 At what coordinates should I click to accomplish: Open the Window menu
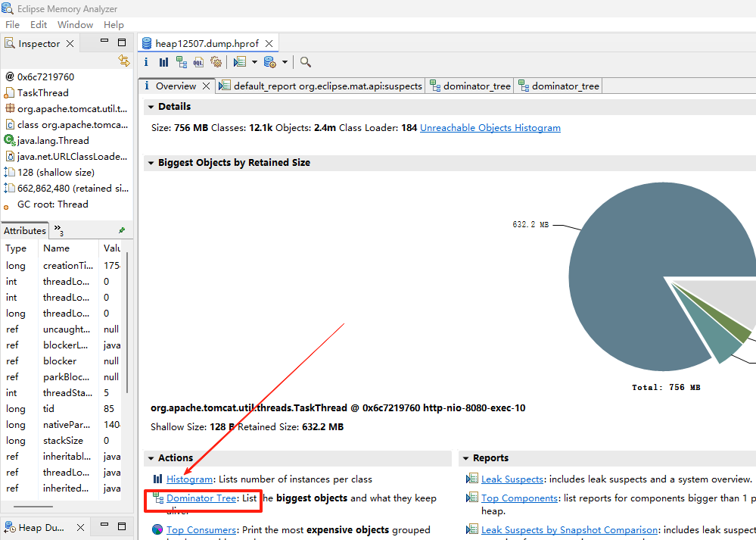tap(75, 25)
